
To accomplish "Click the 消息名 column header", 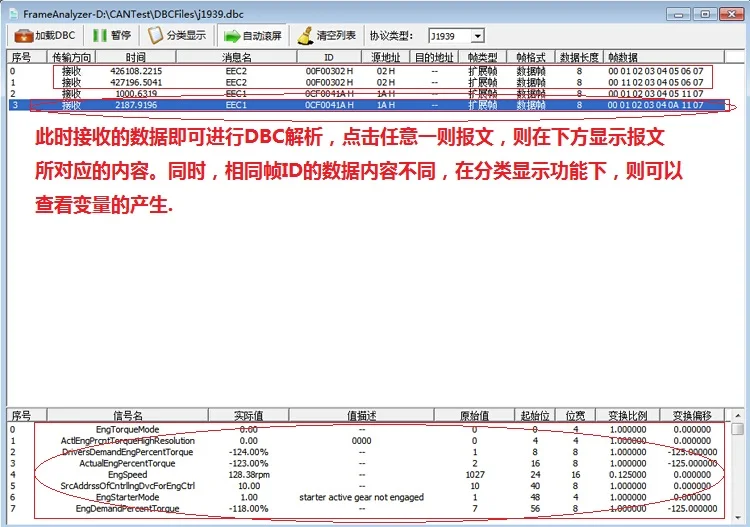I will [236, 57].
